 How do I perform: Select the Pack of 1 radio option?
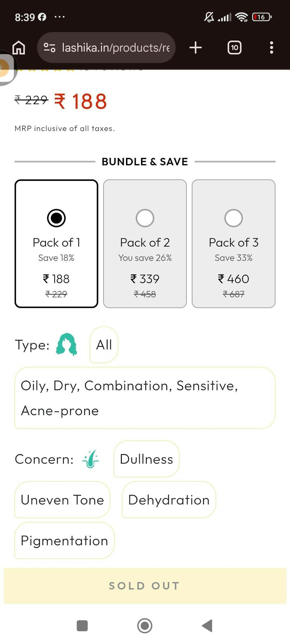tap(56, 218)
